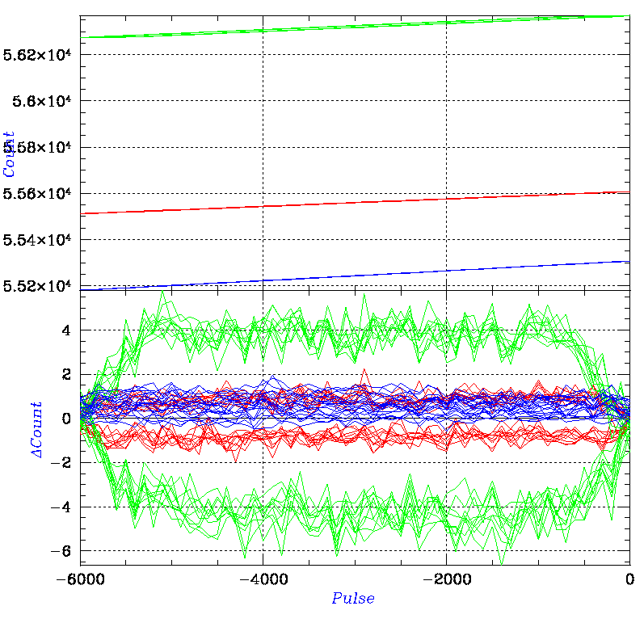Click the -6000 x-axis tick label
This screenshot has width=644, height=644.
(x=80, y=579)
